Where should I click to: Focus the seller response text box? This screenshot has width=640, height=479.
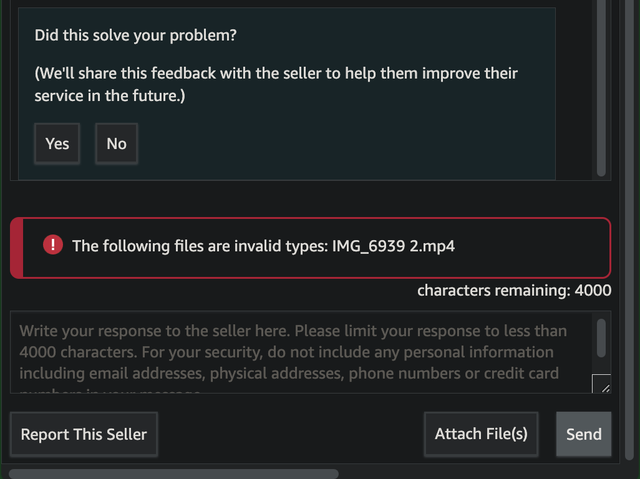coord(301,352)
